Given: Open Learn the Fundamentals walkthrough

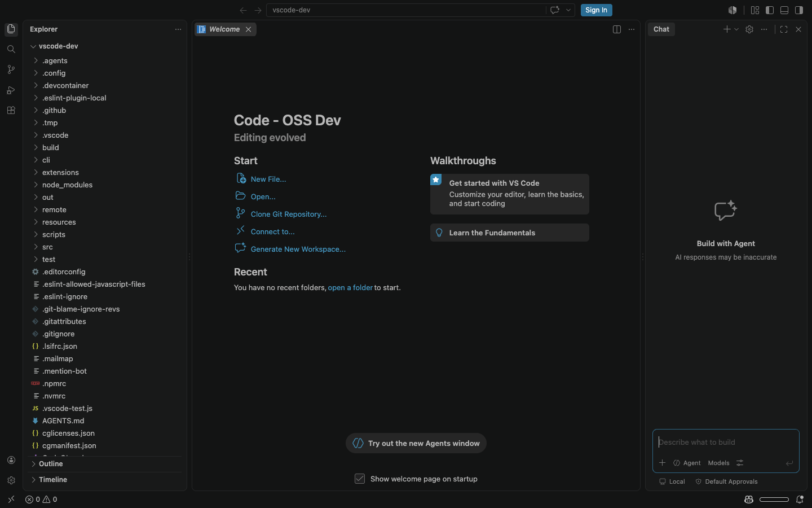Looking at the screenshot, I should coord(510,233).
